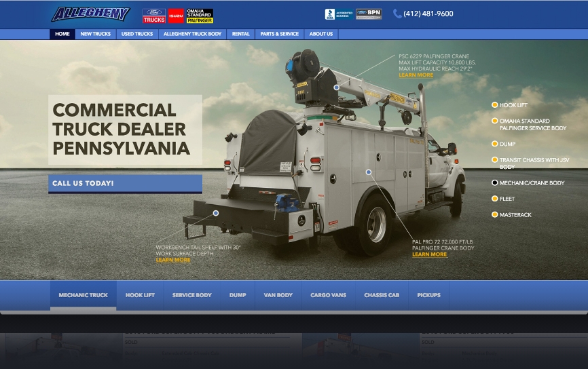
Task: Open the Used Trucks menu
Action: point(137,34)
